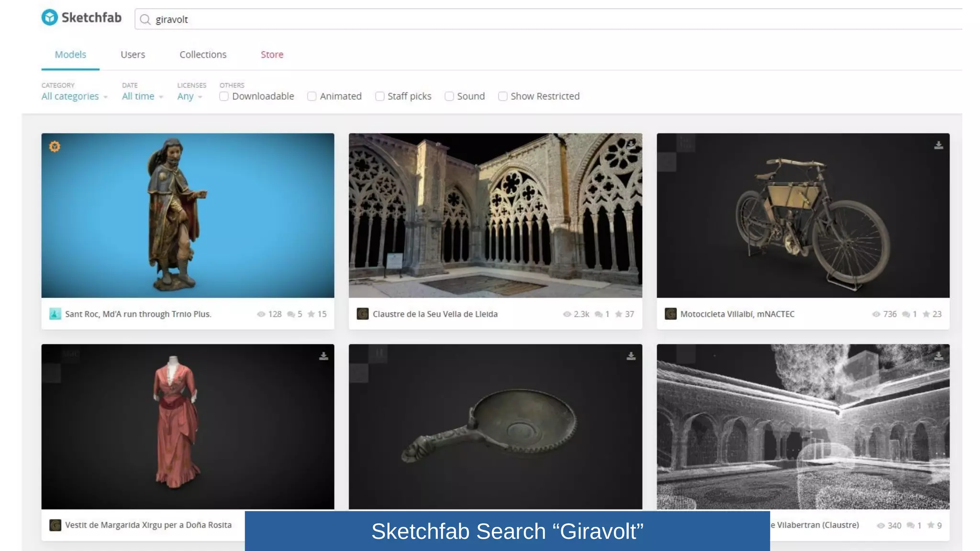Click the 736 views count
The image size is (980, 551).
tap(890, 314)
